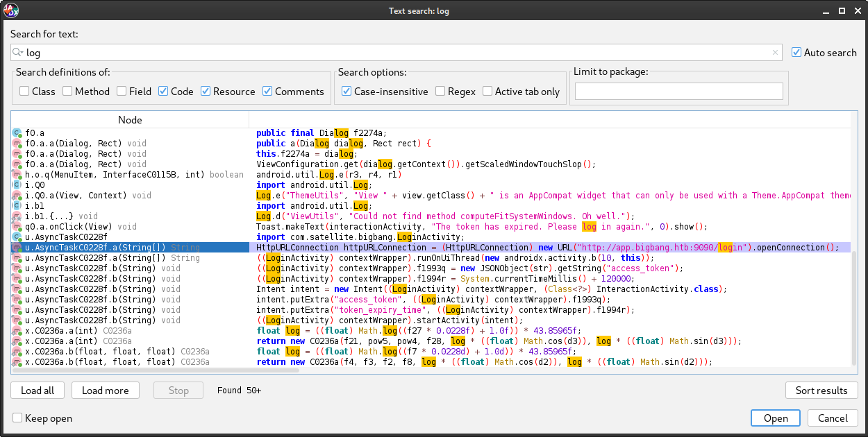Click the JADX logo in the title bar

tap(11, 10)
